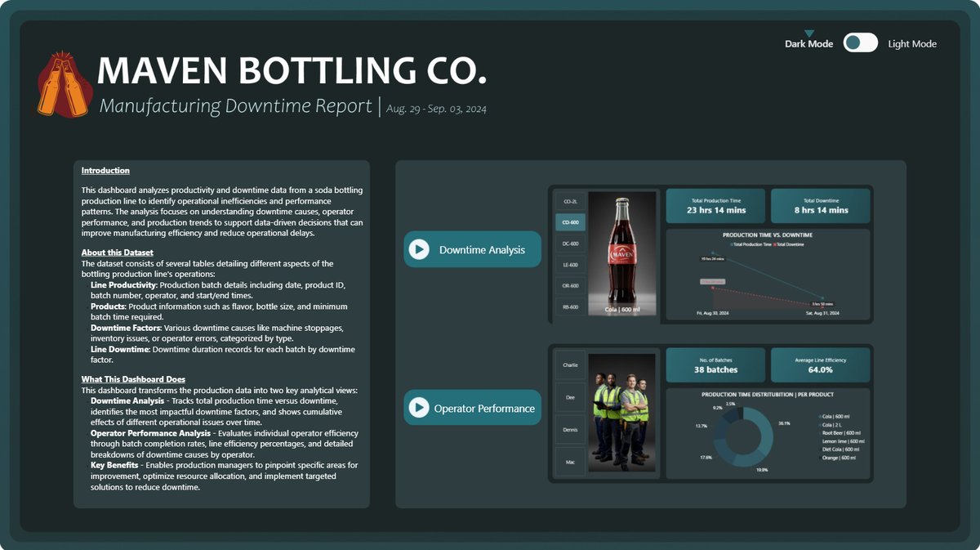The image size is (980, 550).
Task: Click the play icon beside Downtime Analysis
Action: tap(419, 249)
